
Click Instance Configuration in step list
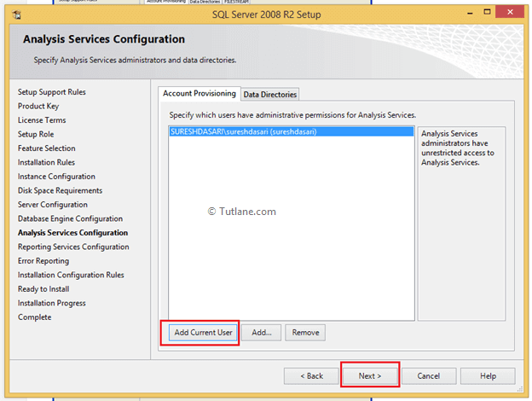tap(56, 177)
